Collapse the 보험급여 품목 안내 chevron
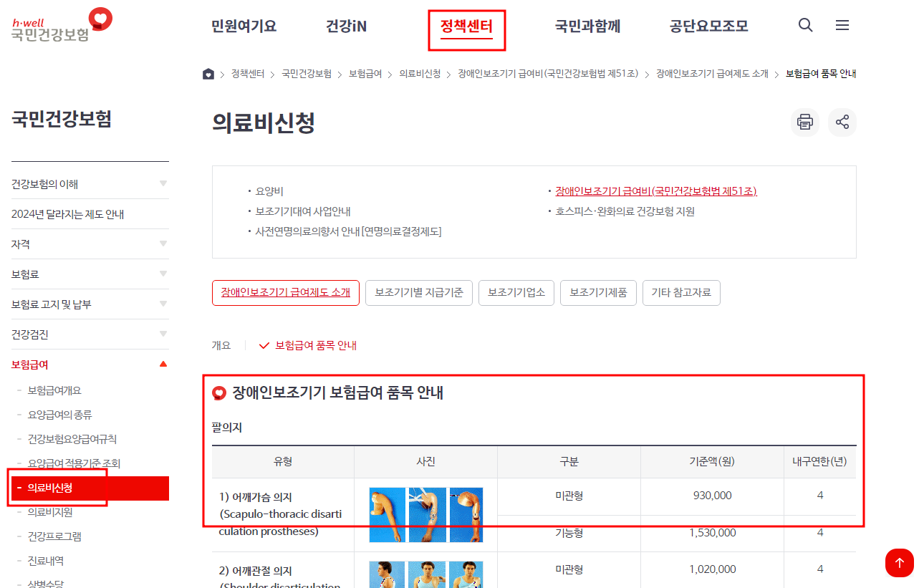The height and width of the screenshot is (588, 919). click(264, 344)
